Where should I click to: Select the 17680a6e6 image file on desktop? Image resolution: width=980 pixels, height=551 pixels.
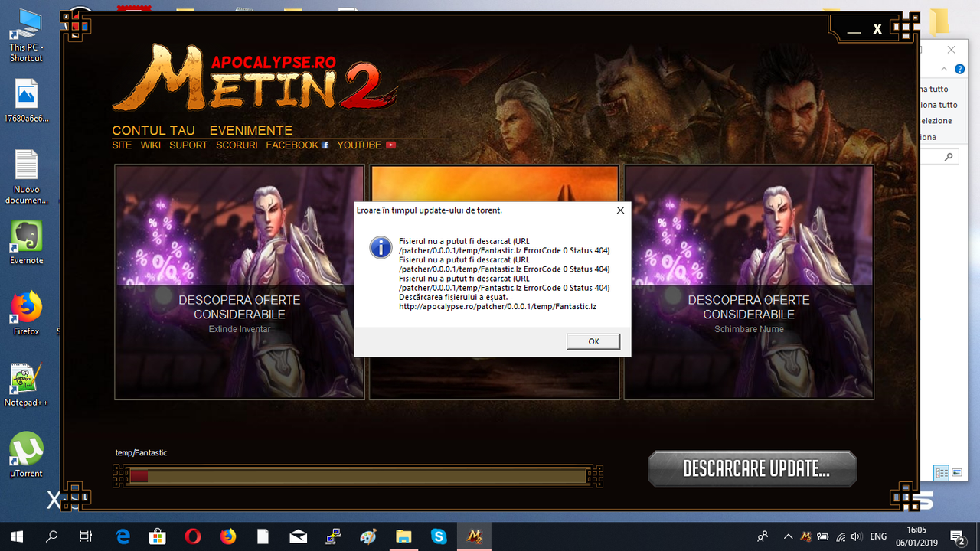pos(26,102)
